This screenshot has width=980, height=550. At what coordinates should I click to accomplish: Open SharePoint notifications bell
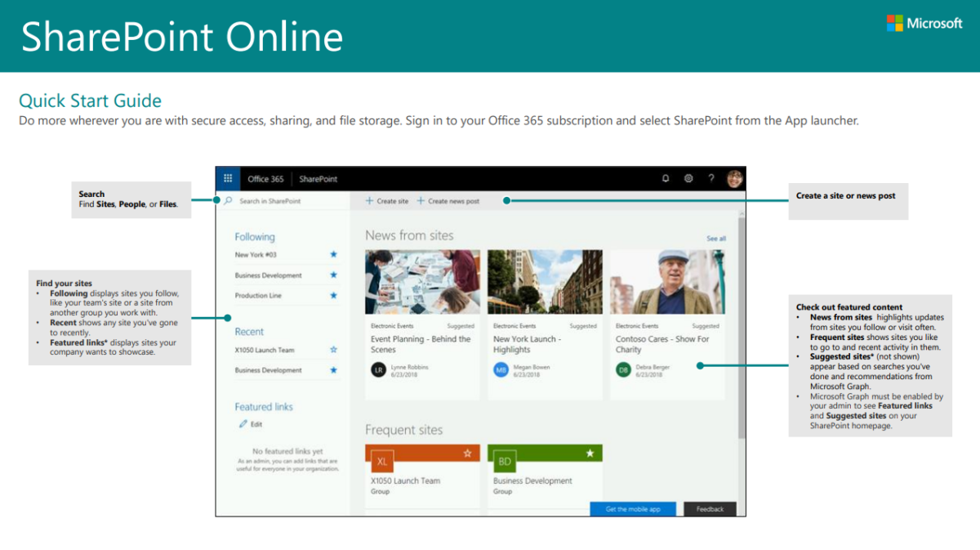(665, 178)
